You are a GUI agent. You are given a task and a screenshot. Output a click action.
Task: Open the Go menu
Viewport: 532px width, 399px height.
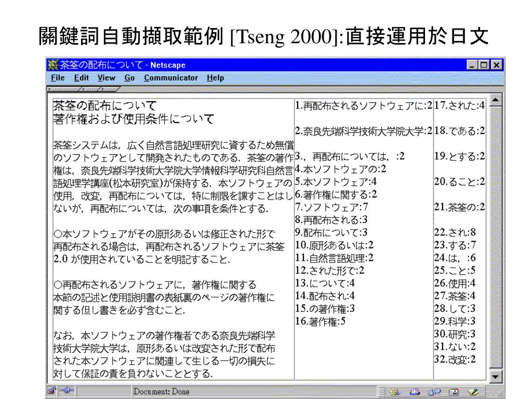(129, 78)
